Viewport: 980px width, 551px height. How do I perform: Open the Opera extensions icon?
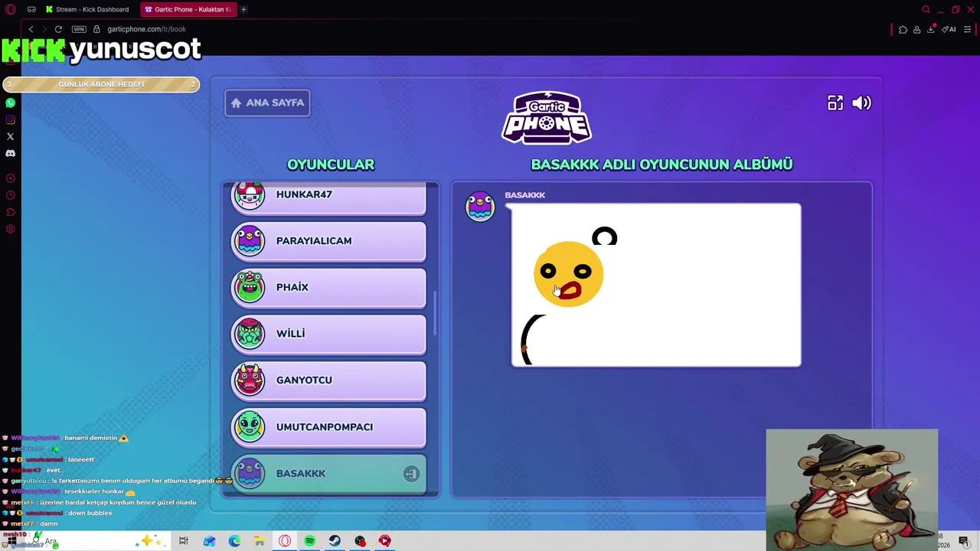[x=903, y=29]
